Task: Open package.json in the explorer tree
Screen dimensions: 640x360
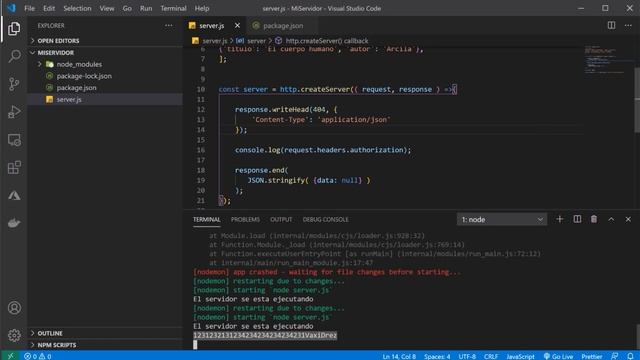Action: click(x=105, y=87)
